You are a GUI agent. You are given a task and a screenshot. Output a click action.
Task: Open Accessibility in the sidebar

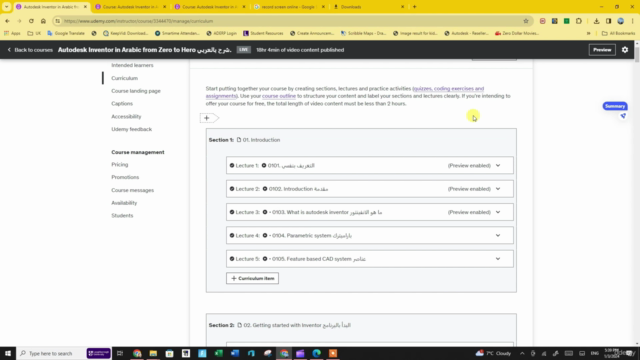click(x=126, y=117)
